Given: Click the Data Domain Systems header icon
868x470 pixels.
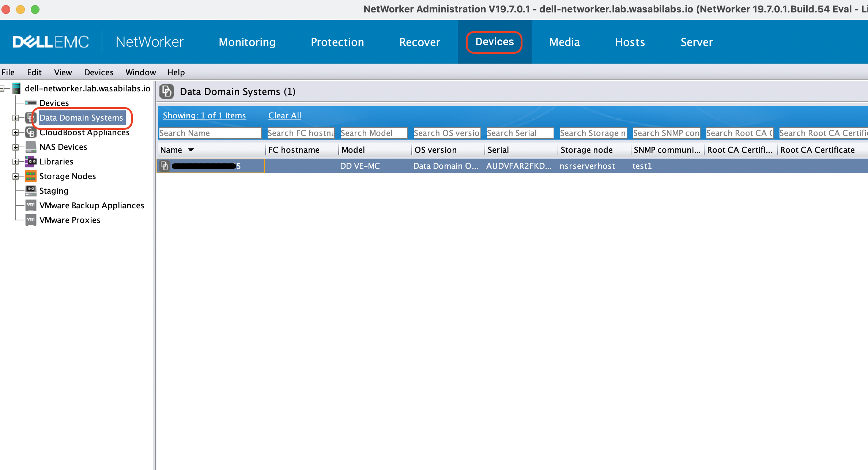Looking at the screenshot, I should 167,91.
